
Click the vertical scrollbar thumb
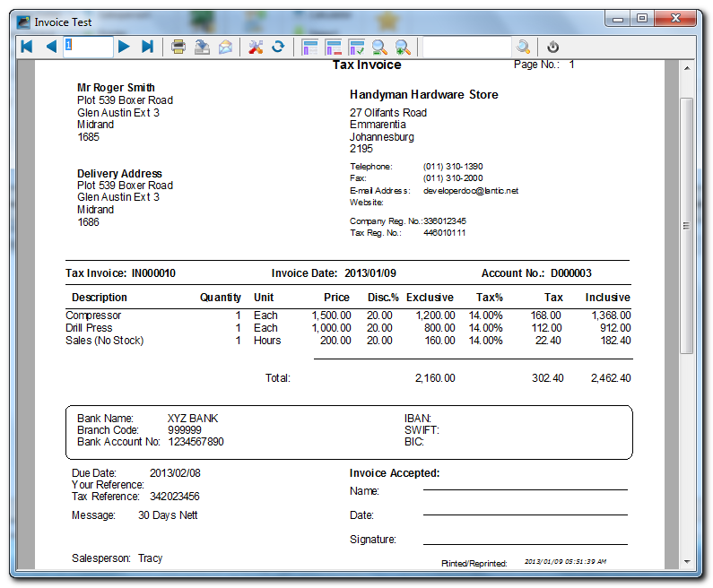pos(686,224)
